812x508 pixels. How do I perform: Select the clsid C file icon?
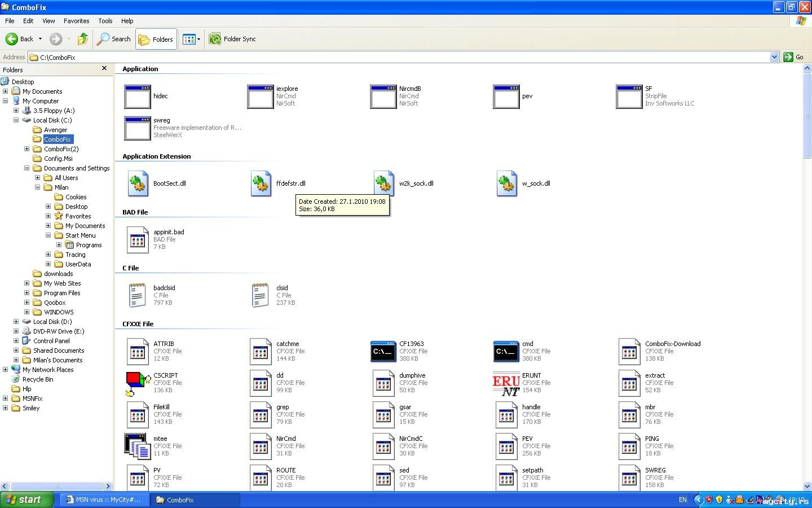[x=260, y=296]
